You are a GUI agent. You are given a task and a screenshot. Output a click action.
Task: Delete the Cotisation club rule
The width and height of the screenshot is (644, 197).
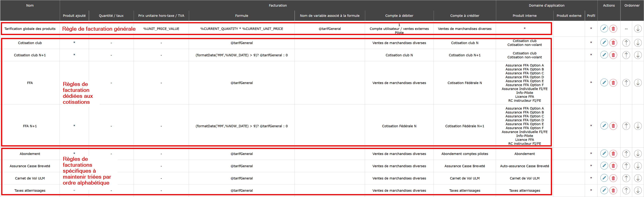tap(613, 43)
